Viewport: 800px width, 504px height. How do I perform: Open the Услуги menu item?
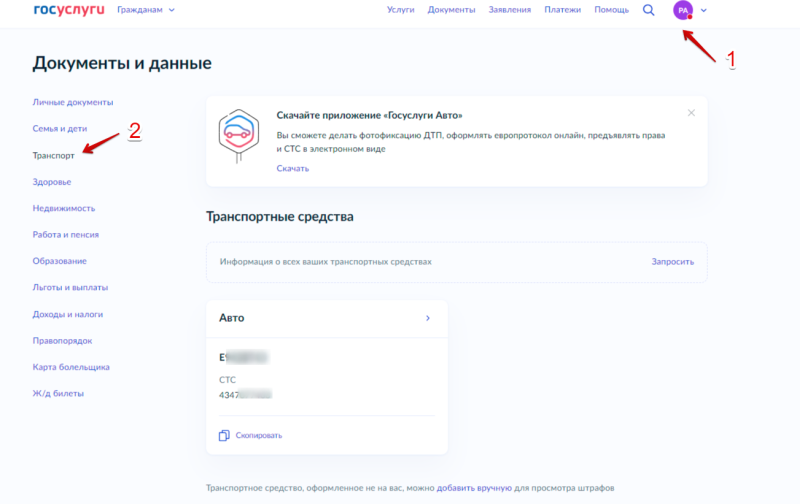pos(400,10)
